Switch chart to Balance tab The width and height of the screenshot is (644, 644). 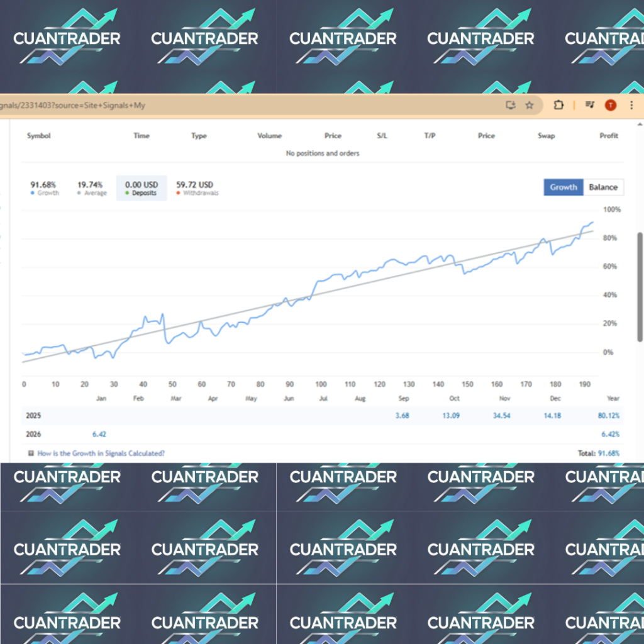[x=603, y=187]
